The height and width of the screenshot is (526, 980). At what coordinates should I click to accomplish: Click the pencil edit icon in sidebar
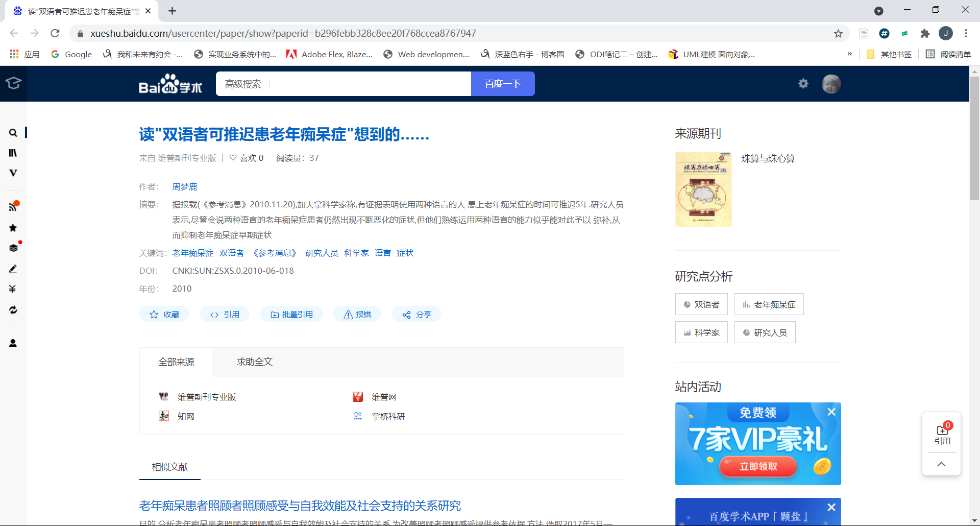click(13, 269)
